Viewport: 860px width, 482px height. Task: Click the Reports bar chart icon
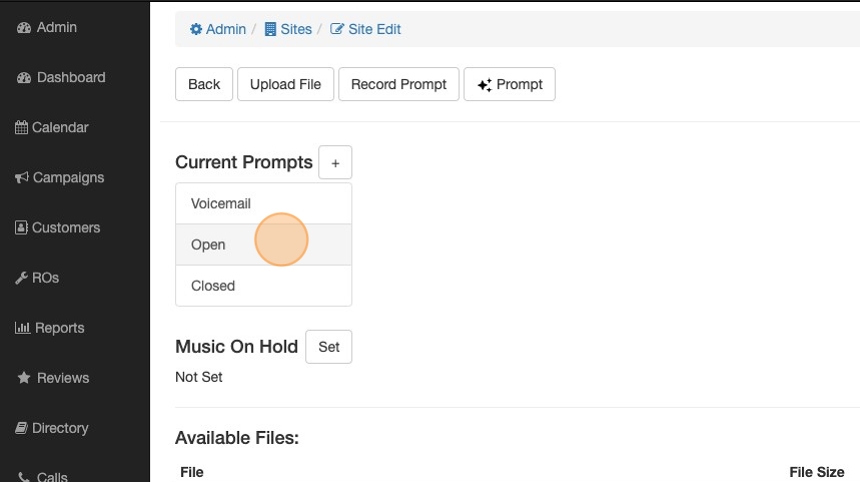[22, 328]
